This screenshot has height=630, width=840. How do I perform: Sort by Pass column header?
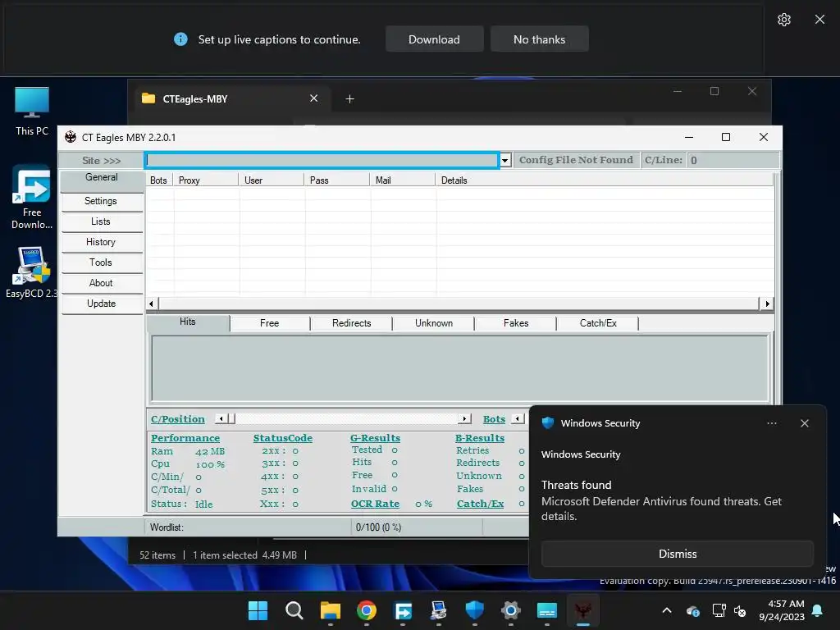(336, 180)
